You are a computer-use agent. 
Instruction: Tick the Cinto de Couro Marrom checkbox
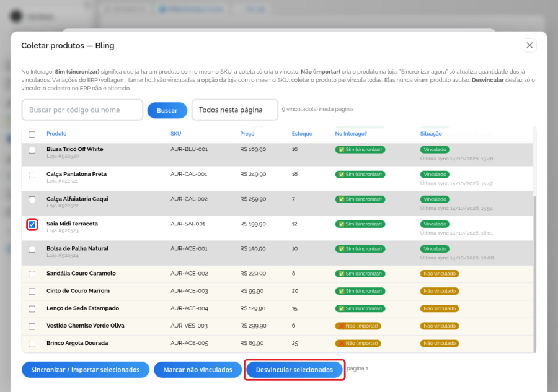[x=32, y=292]
